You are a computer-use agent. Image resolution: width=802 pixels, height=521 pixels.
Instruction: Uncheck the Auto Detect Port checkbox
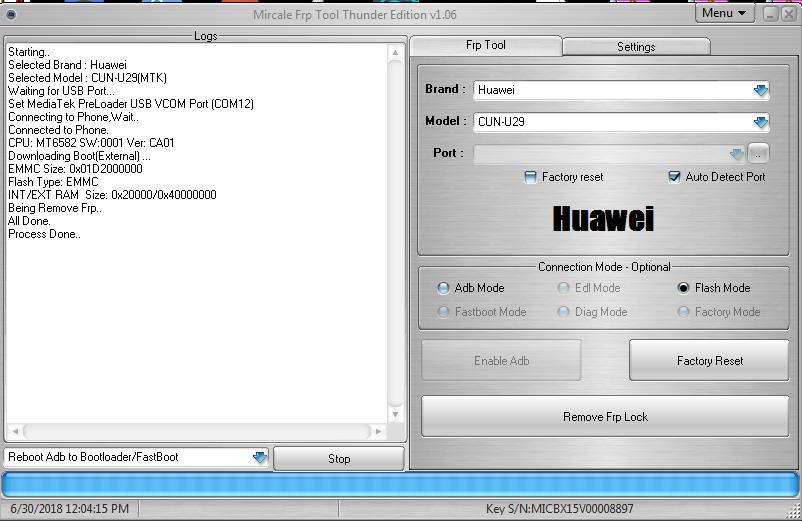click(674, 177)
